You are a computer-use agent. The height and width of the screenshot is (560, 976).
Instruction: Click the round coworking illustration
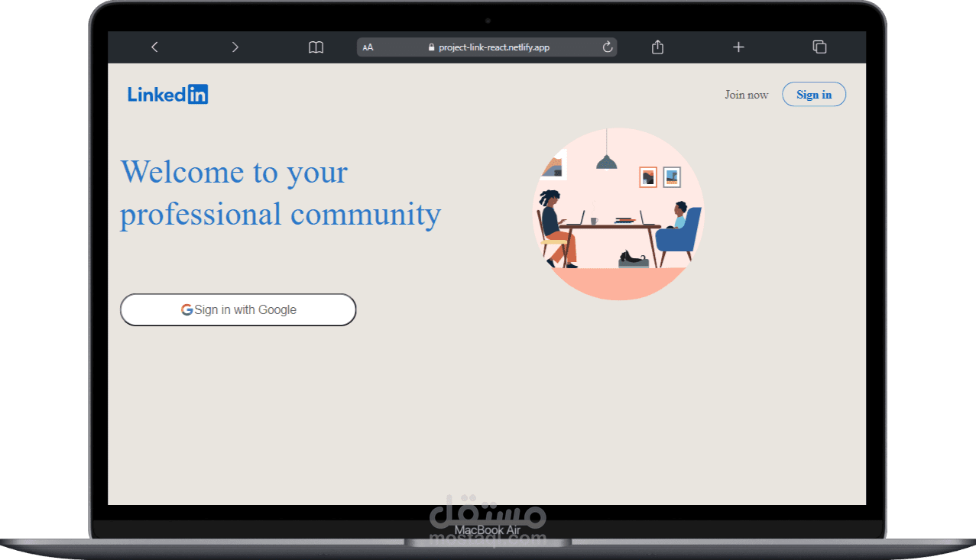tap(618, 214)
